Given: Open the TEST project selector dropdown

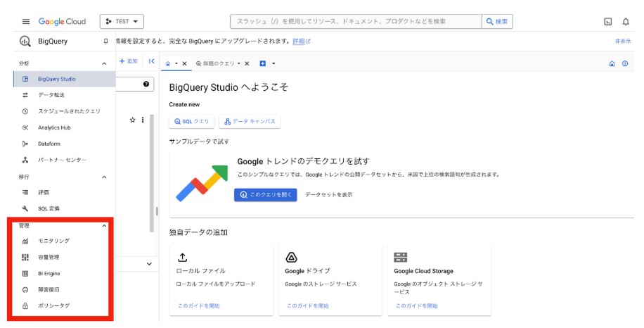Looking at the screenshot, I should click(x=122, y=22).
